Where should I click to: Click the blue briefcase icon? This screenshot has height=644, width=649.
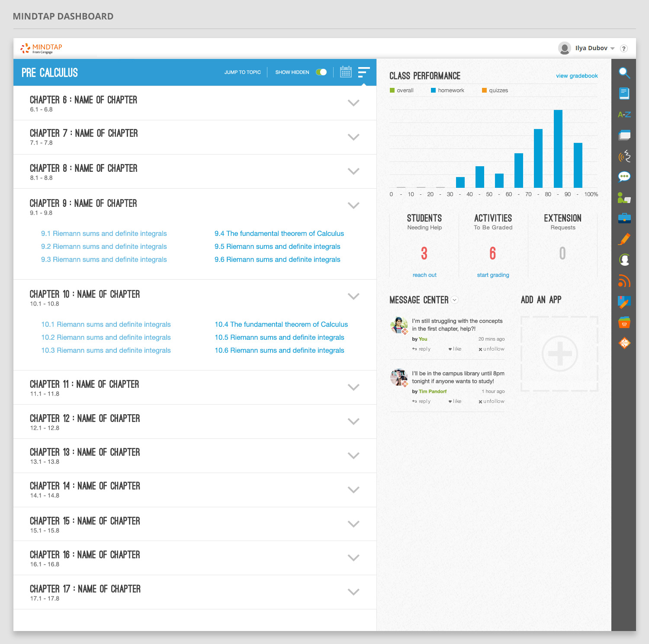[624, 218]
